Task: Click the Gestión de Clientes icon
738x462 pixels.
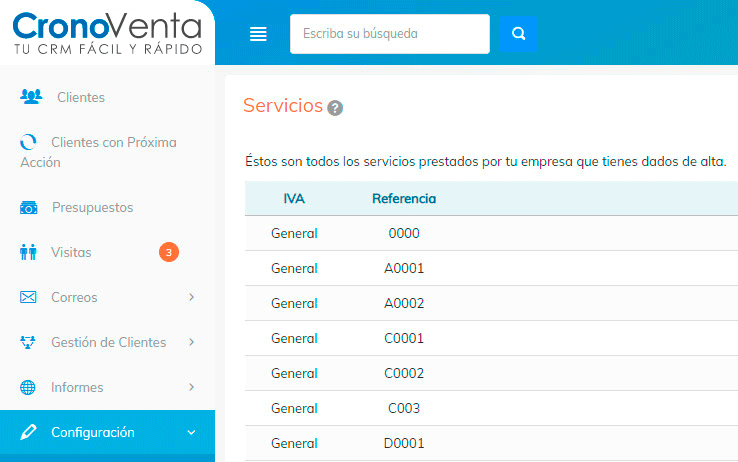Action: pyautogui.click(x=29, y=343)
